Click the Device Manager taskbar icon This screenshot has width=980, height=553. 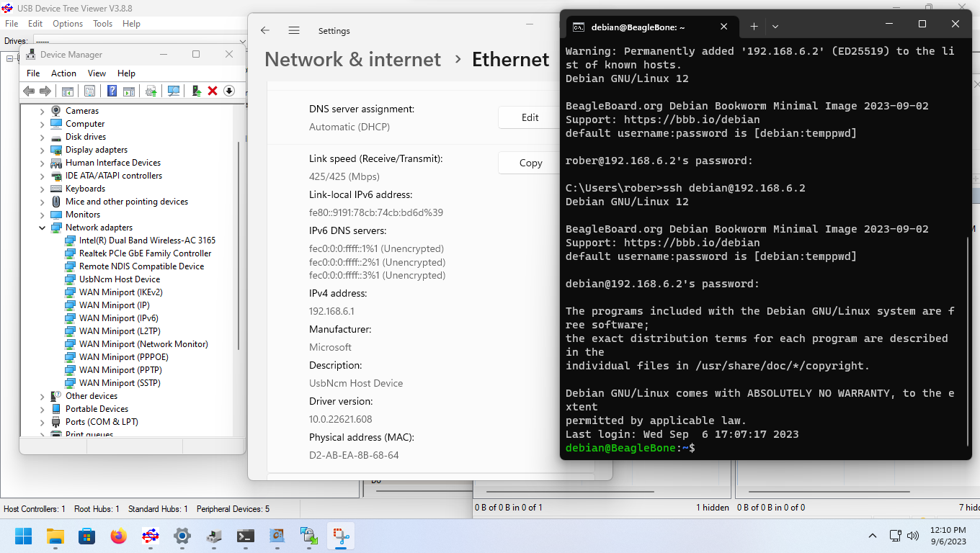click(x=214, y=536)
